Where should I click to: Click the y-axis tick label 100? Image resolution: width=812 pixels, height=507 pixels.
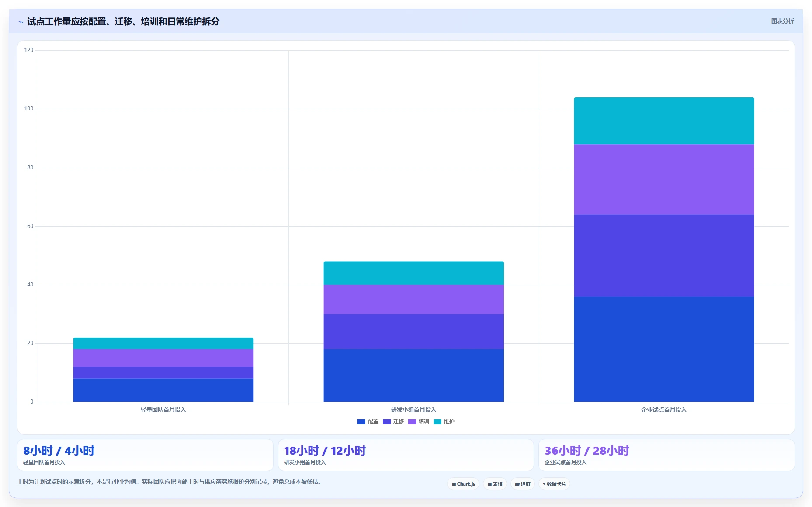[x=29, y=109]
